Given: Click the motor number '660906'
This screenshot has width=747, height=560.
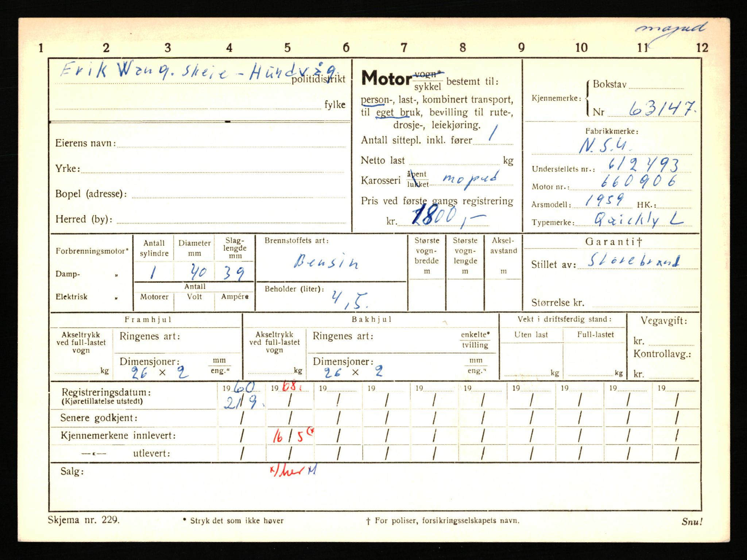Looking at the screenshot, I should [x=638, y=181].
